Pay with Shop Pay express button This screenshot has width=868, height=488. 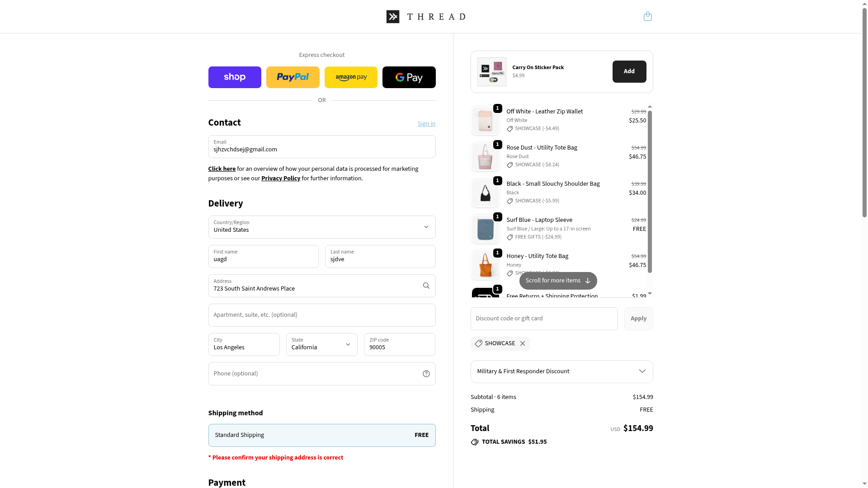click(235, 77)
